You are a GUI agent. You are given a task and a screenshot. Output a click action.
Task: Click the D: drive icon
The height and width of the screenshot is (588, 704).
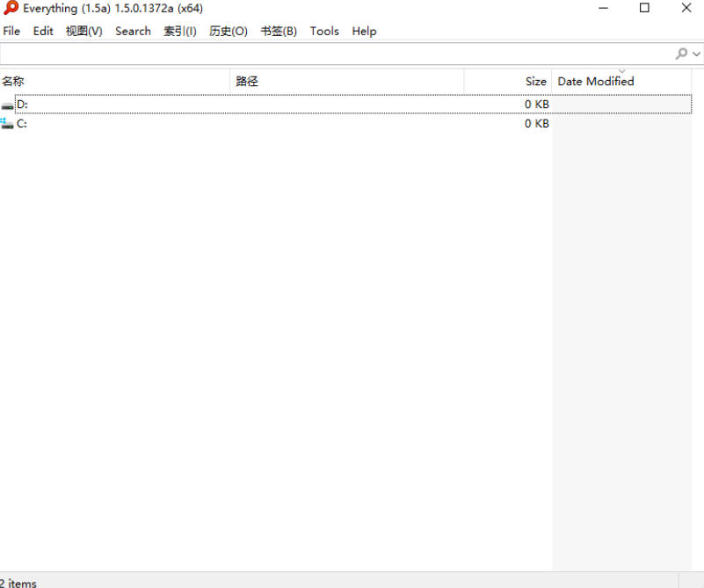click(7, 104)
